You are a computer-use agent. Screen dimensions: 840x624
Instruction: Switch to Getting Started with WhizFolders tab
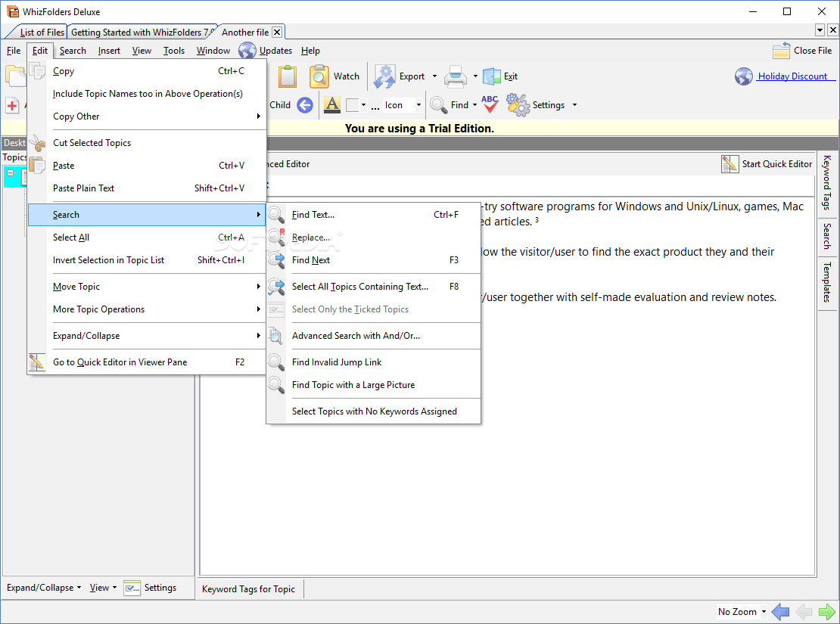point(142,32)
